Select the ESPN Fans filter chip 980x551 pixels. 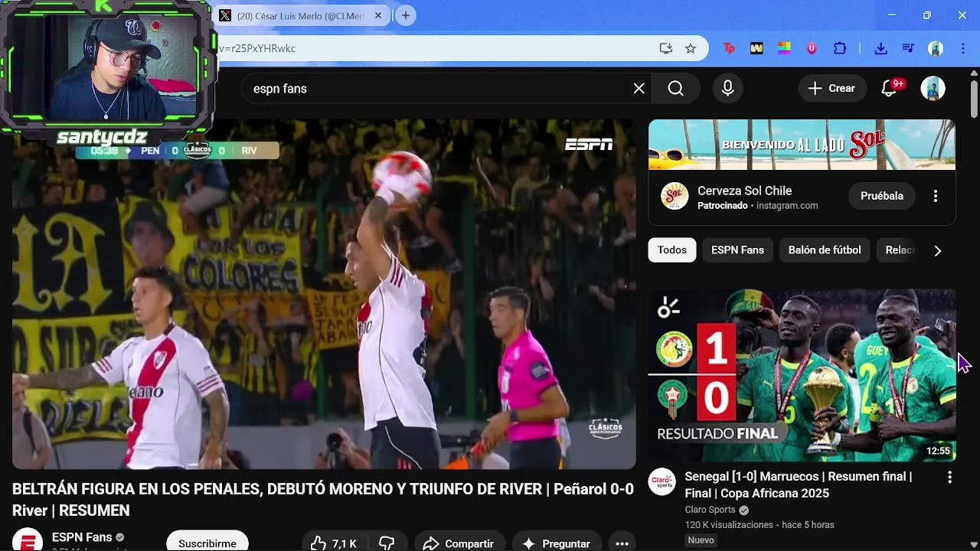[x=737, y=250]
